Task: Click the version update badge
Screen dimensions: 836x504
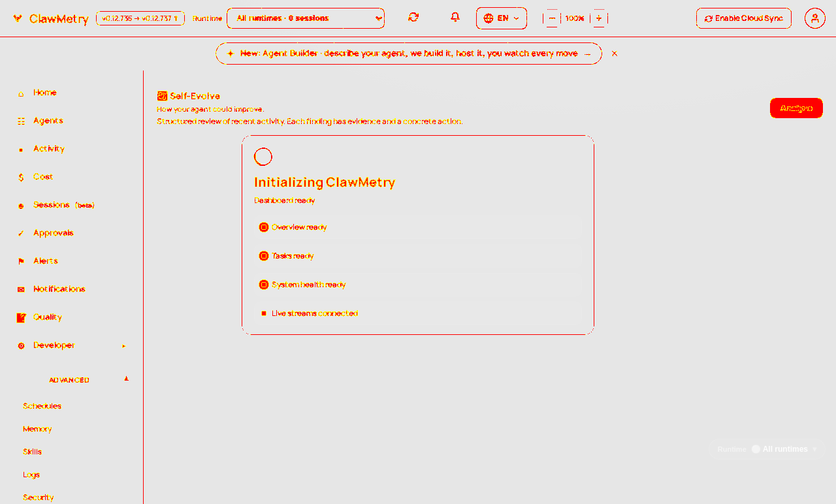Action: [x=140, y=18]
